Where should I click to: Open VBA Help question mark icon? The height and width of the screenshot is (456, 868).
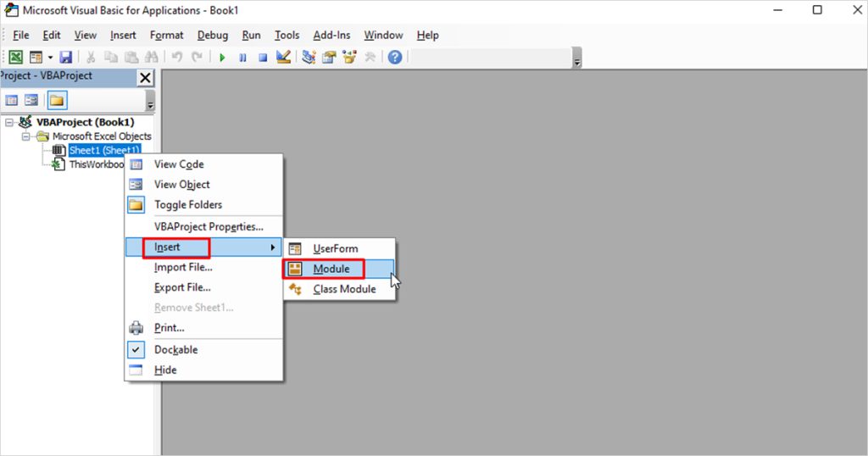395,57
